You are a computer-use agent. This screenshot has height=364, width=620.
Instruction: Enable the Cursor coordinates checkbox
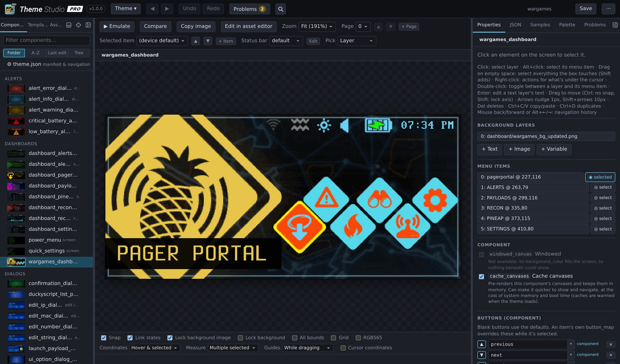pos(343,348)
